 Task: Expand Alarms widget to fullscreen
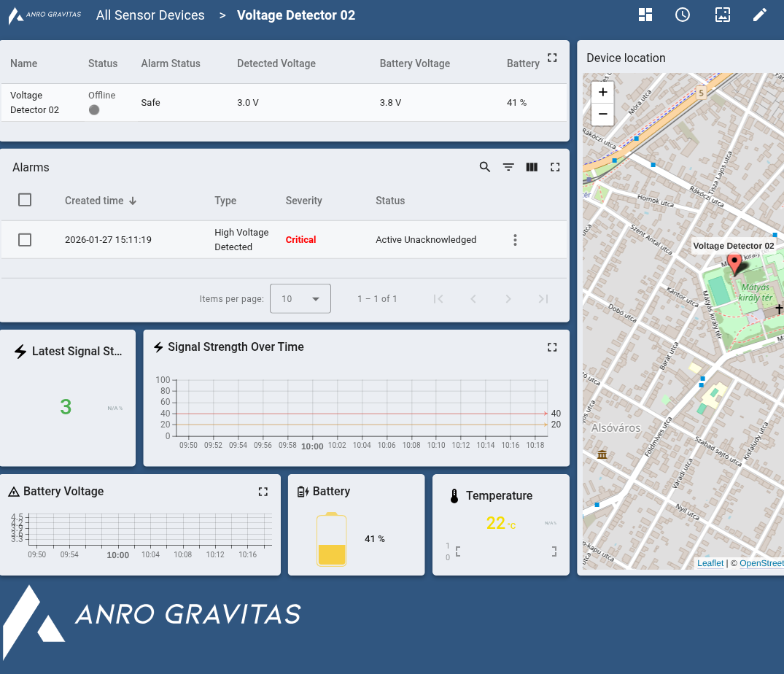[x=555, y=167]
